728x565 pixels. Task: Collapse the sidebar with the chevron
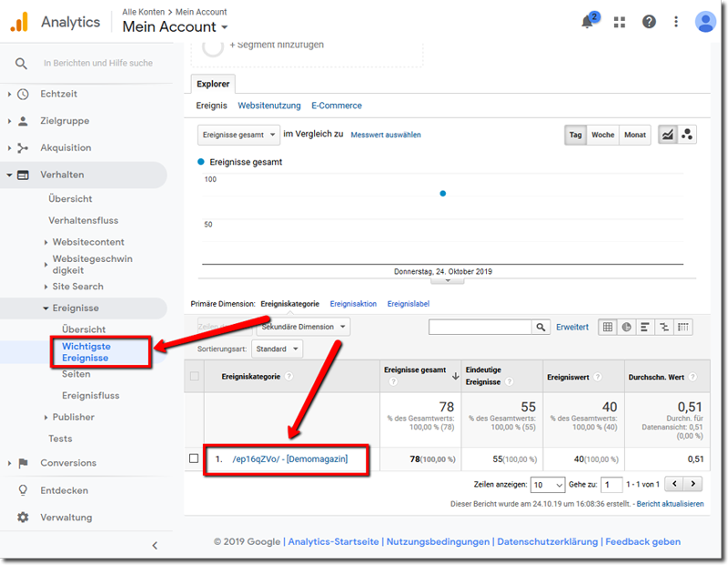pyautogui.click(x=155, y=546)
